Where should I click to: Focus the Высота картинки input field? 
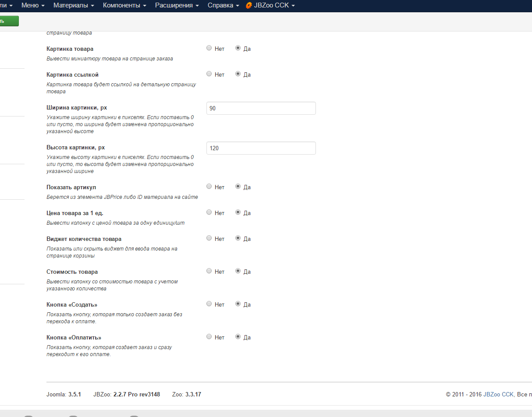pos(261,148)
